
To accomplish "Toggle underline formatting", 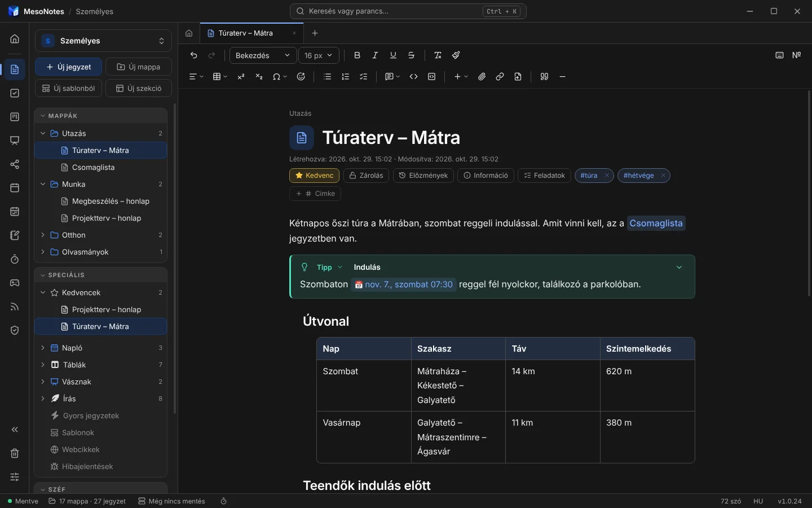I will coord(393,55).
